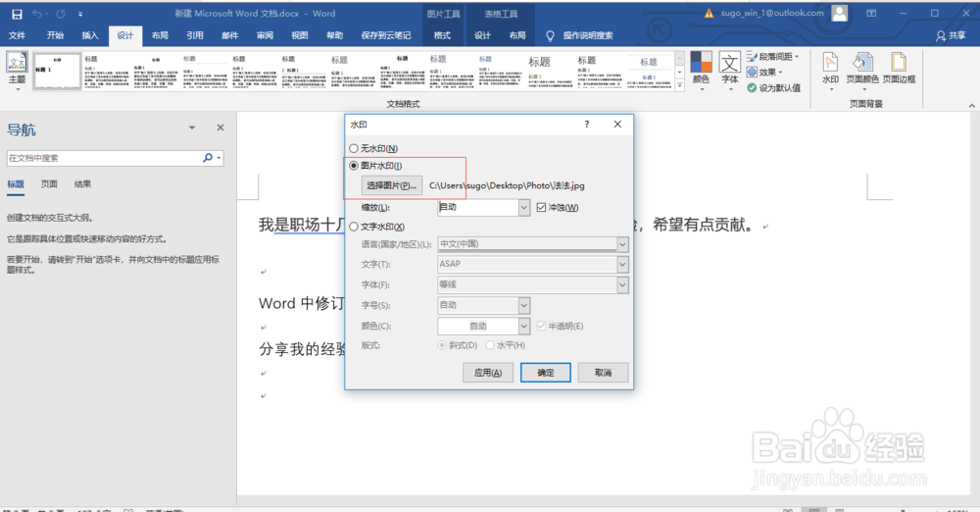
Task: Select Text watermark (文字水印) radio
Action: coord(354,227)
